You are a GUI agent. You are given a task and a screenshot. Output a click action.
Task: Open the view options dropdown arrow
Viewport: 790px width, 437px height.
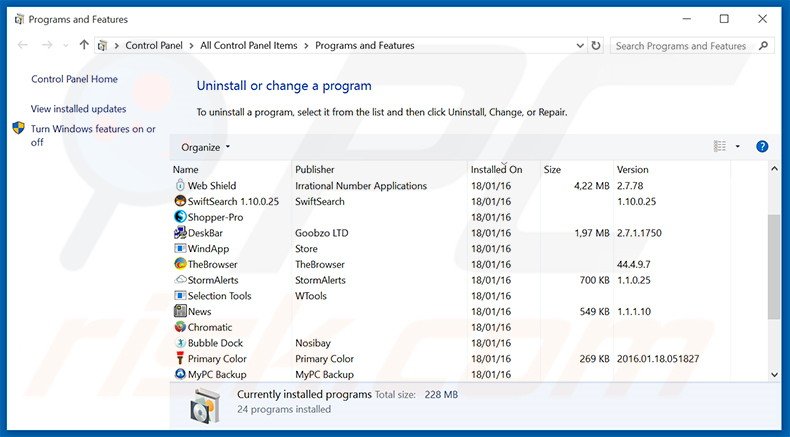[x=738, y=146]
